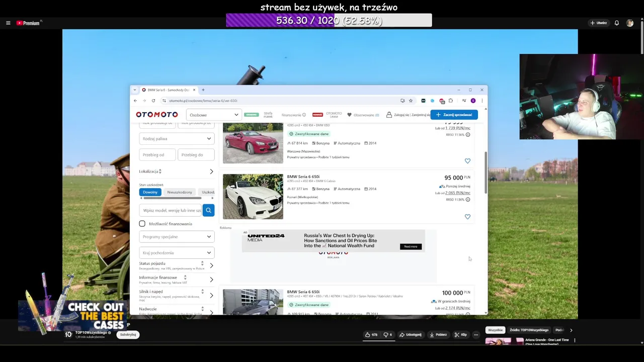Open the red BMW car thumbnail
This screenshot has height=362, width=644.
[x=253, y=143]
